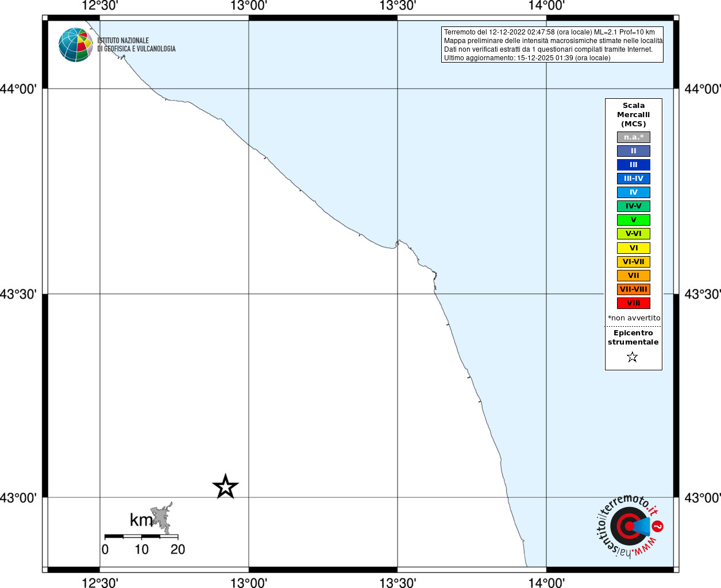
Task: Click the bottom 13°30' longitude label
Action: (398, 582)
